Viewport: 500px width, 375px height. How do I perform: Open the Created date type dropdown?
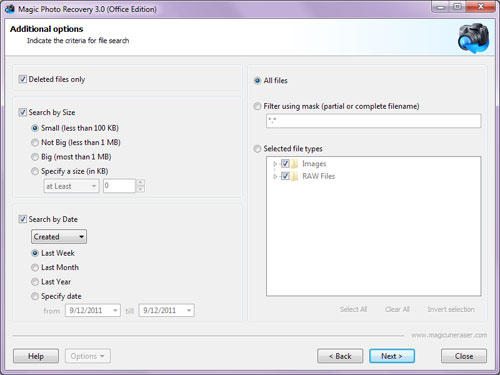click(x=59, y=237)
